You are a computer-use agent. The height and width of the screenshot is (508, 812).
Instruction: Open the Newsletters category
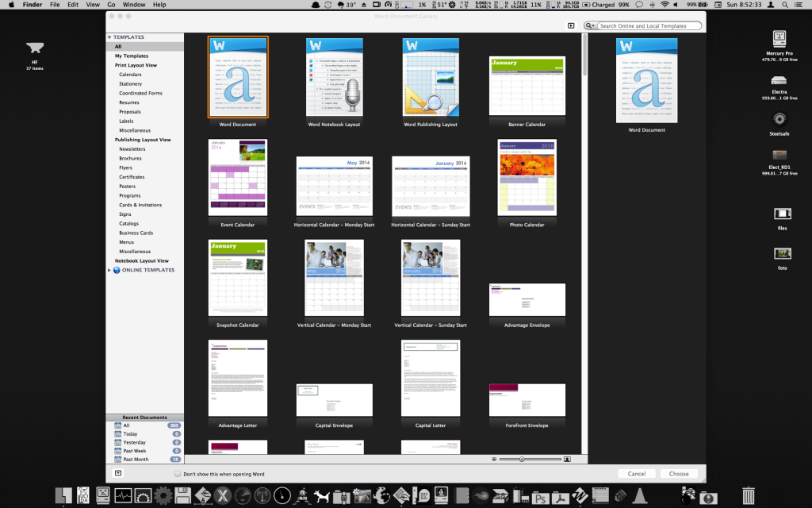(132, 149)
